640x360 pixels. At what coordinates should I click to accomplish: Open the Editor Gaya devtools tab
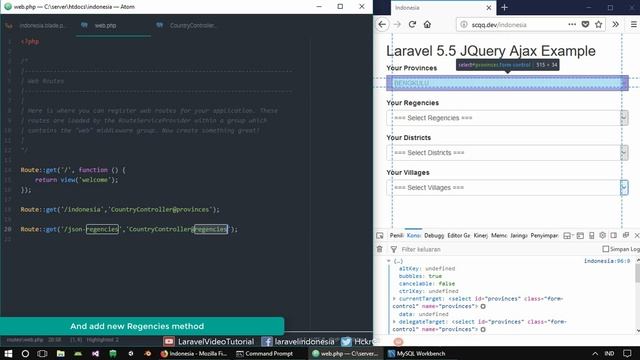[x=458, y=236]
